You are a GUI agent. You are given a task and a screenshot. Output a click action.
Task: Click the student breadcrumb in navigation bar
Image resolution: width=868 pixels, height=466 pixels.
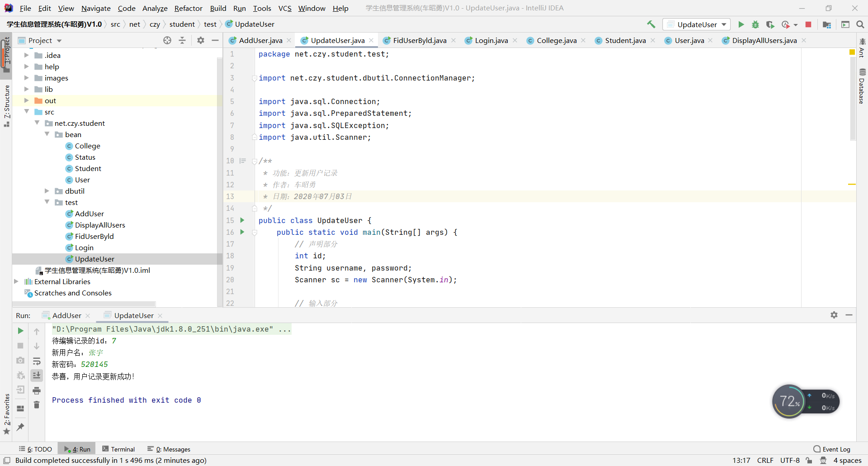182,24
